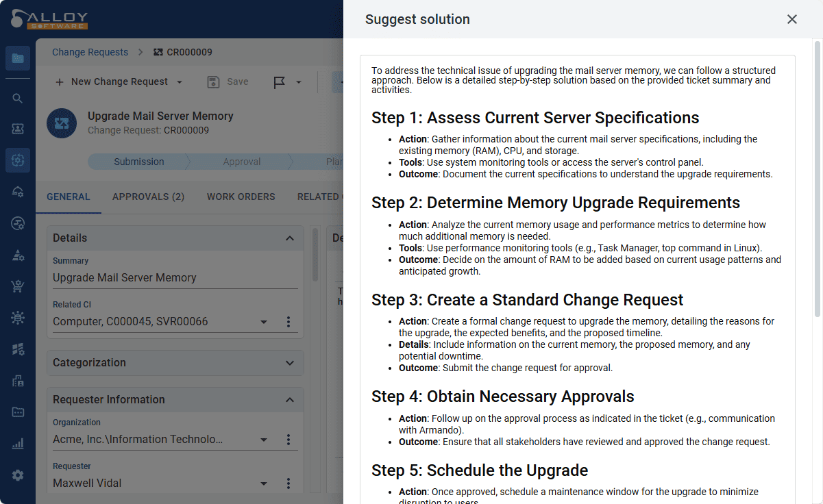
Task: Open the headset service desk sidebar icon
Action: click(18, 192)
